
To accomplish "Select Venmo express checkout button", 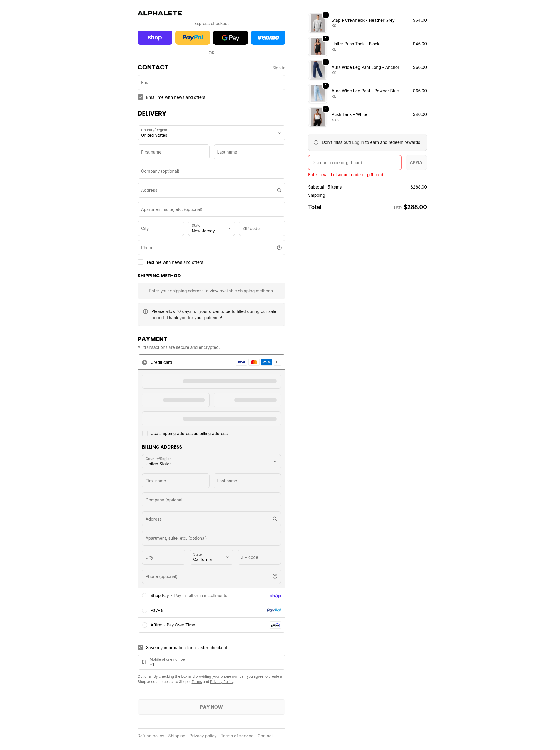I will [268, 38].
